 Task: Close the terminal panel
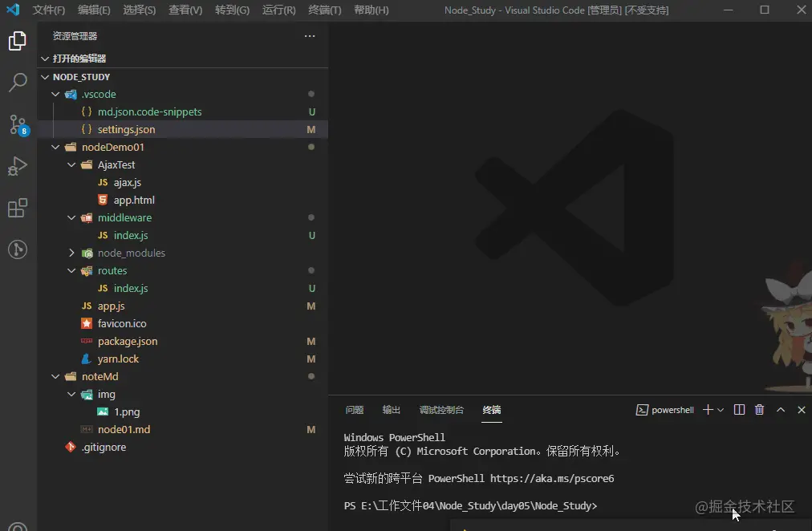coord(801,410)
